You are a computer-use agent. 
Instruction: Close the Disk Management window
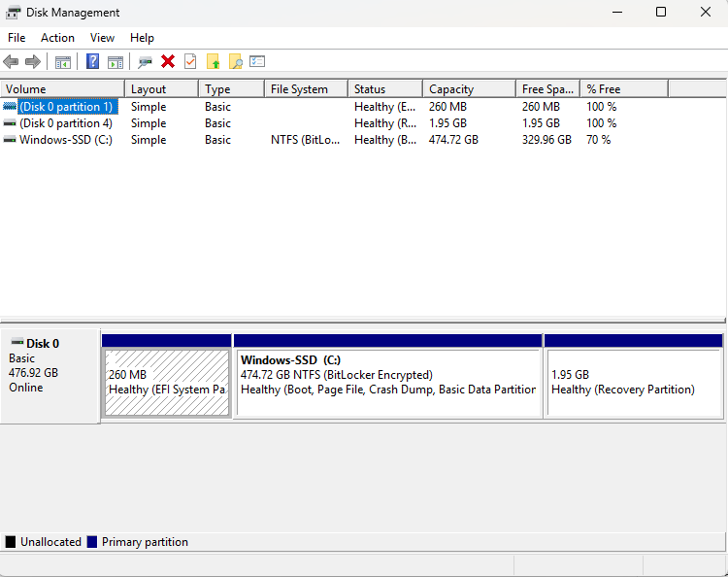click(x=706, y=12)
